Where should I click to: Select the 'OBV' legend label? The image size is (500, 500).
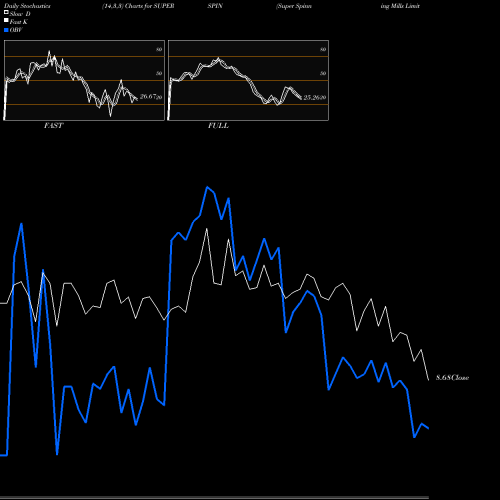click(16, 30)
